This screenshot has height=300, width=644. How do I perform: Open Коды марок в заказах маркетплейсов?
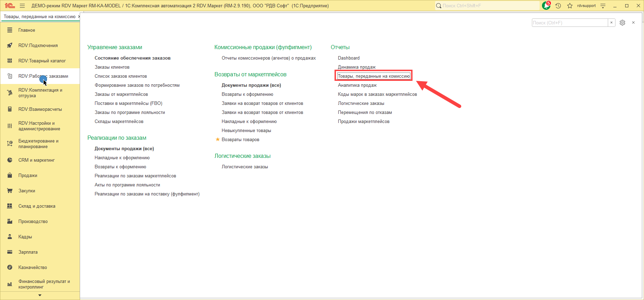point(377,94)
